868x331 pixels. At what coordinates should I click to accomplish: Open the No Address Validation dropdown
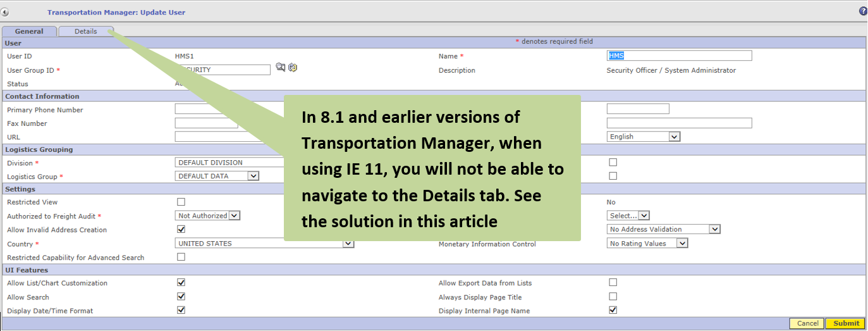click(664, 230)
